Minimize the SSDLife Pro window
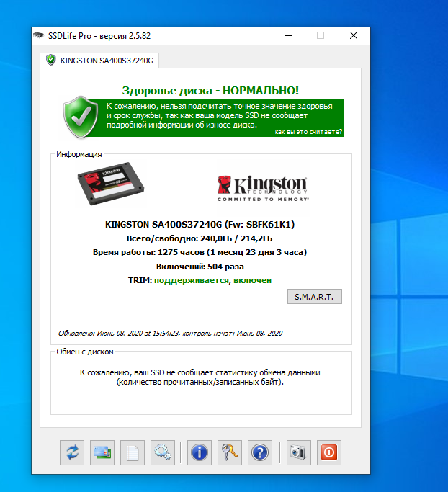448x492 pixels. 288,35
